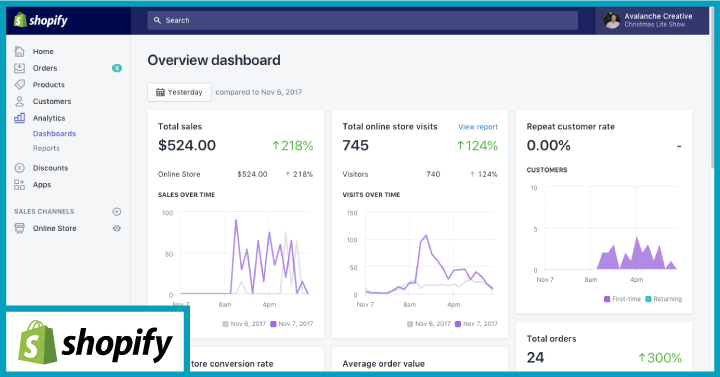Click the 24 total orders value
720x377 pixels.
click(x=535, y=358)
